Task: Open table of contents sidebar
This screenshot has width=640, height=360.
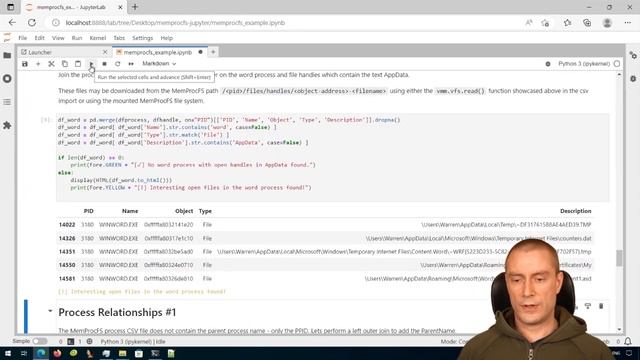Action: click(x=7, y=102)
